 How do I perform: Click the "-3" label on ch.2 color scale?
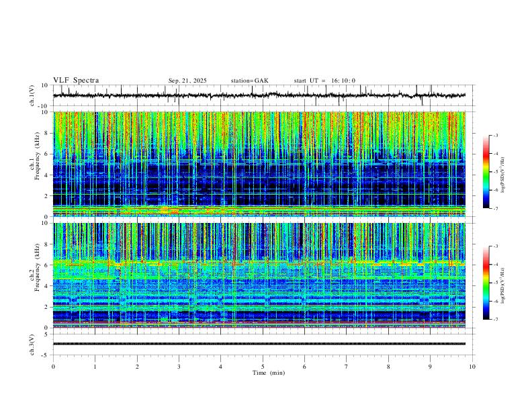(x=496, y=246)
